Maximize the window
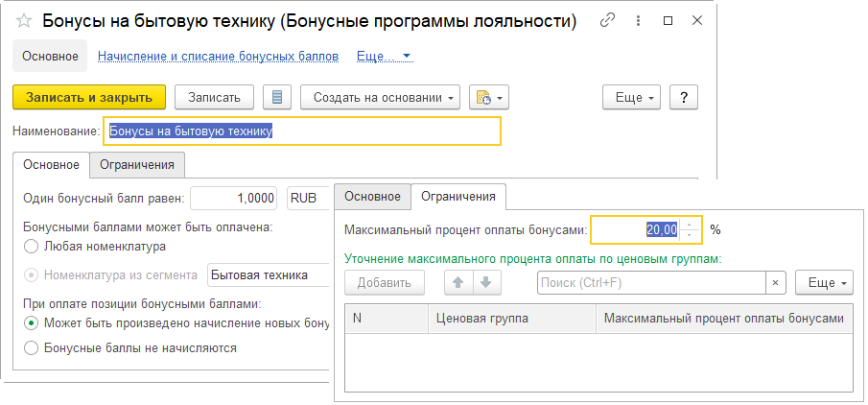Image resolution: width=868 pixels, height=405 pixels. pyautogui.click(x=669, y=21)
